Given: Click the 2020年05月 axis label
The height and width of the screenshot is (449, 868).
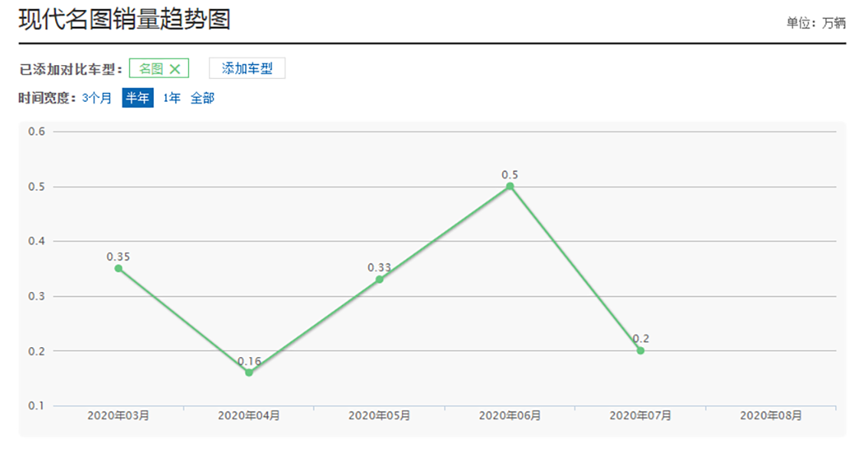Looking at the screenshot, I should click(x=379, y=415).
